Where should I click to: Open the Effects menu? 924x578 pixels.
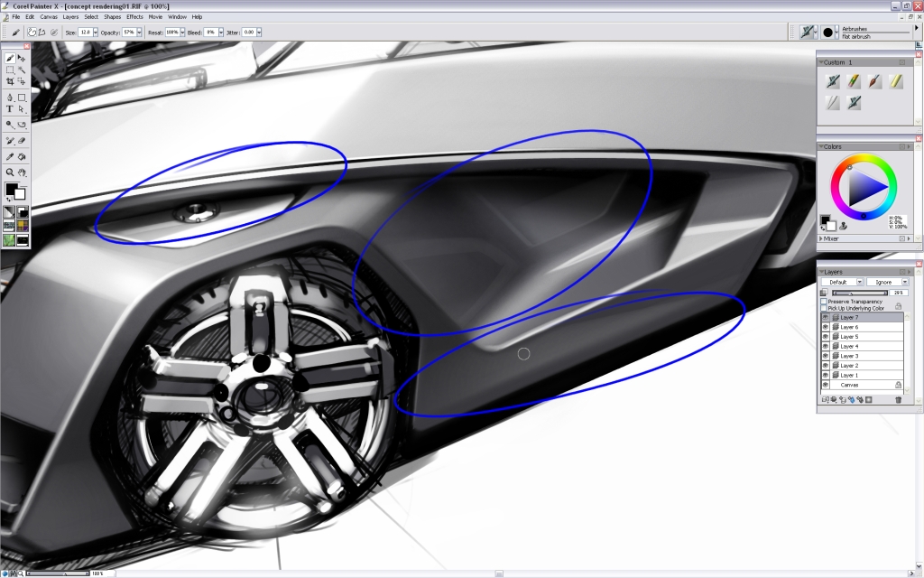pyautogui.click(x=134, y=16)
